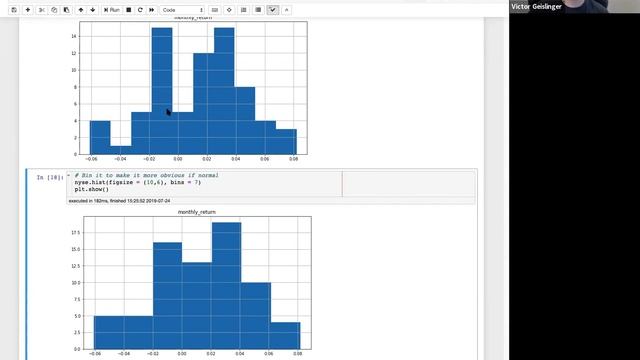
Task: Click the caret icon at the toolbar's end
Action: 287,10
